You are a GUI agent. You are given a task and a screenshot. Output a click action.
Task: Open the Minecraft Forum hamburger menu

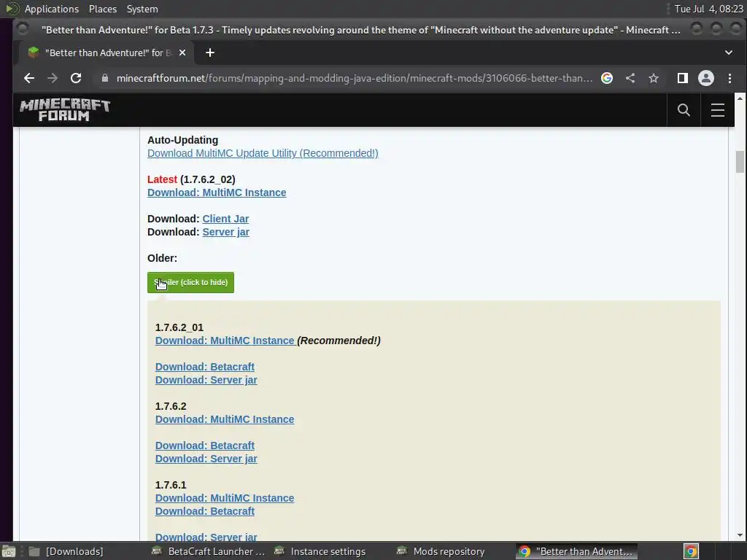point(718,110)
